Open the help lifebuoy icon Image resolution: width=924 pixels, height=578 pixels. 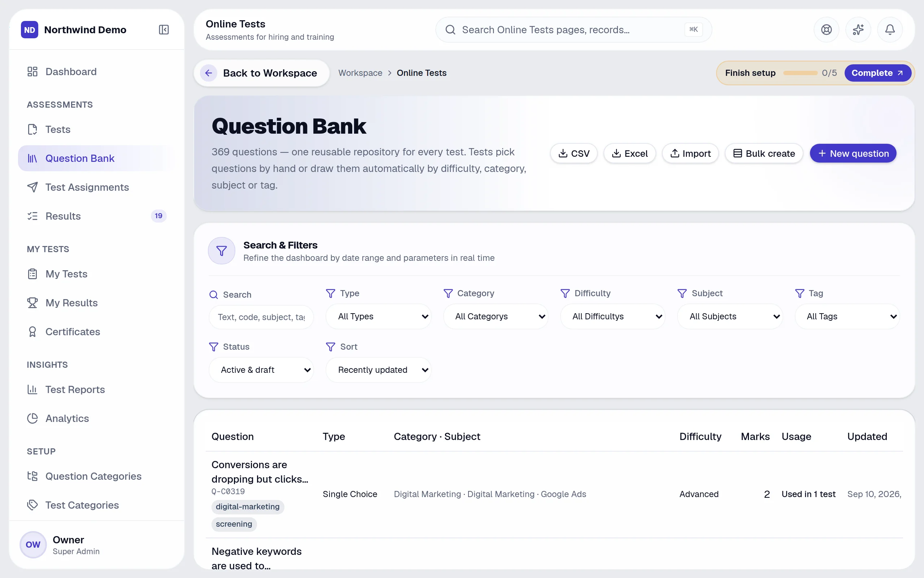(826, 29)
